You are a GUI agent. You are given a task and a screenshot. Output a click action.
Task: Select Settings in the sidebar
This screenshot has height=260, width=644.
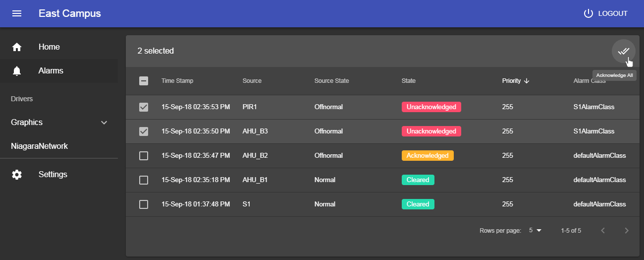coord(53,175)
